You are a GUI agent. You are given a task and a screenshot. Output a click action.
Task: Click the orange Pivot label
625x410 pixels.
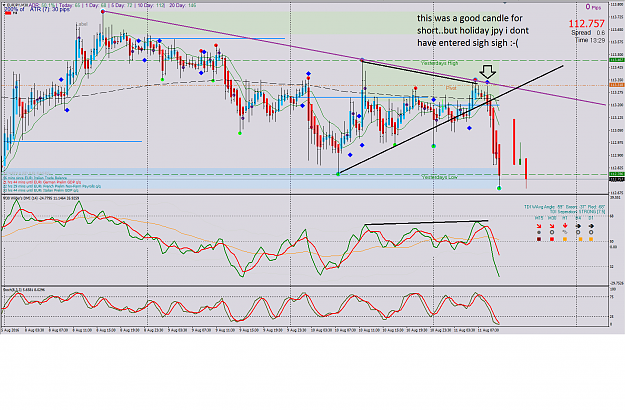tap(451, 88)
